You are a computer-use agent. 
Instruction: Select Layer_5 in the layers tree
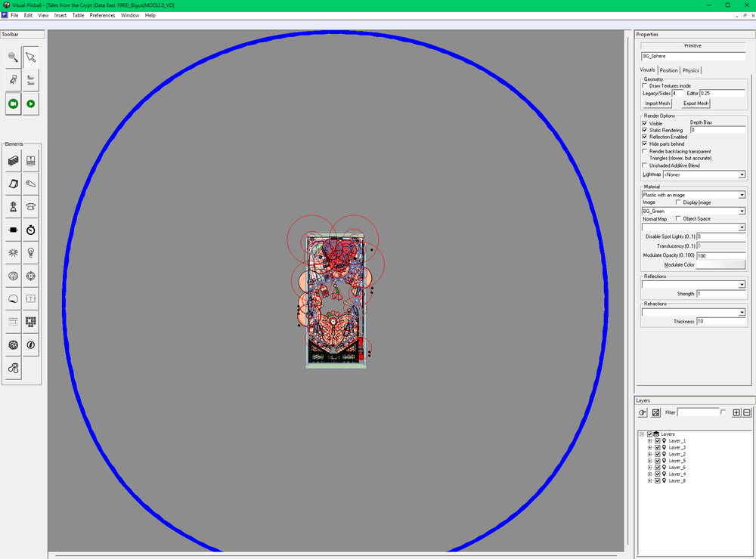677,461
